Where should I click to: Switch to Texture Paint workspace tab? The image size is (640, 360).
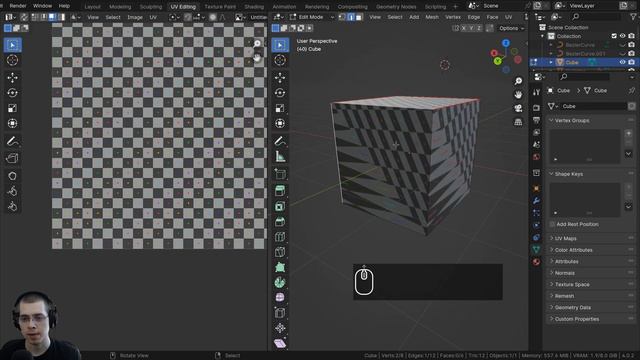tap(220, 7)
